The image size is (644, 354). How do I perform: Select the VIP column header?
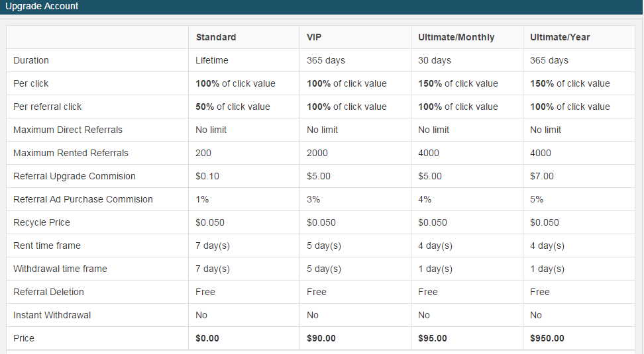[x=314, y=37]
